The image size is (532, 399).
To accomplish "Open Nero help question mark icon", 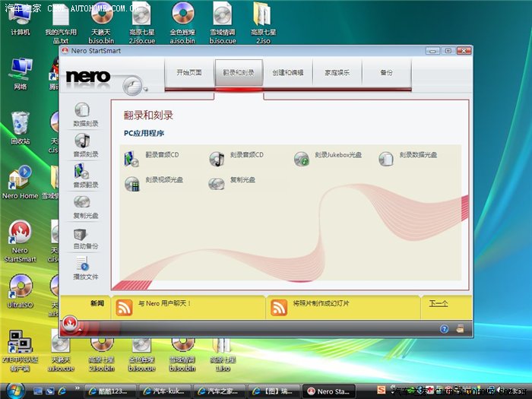I will (x=444, y=328).
